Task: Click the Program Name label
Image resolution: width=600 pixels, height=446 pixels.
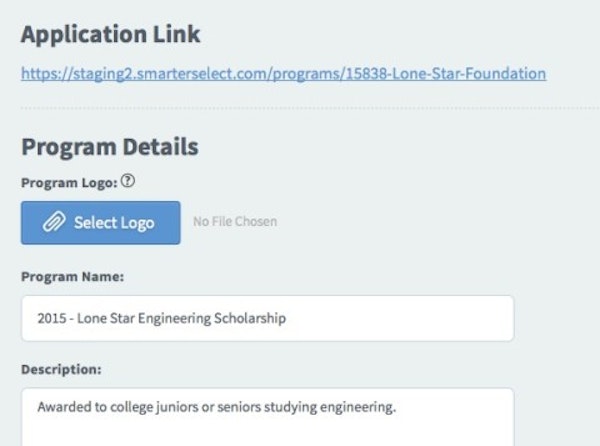Action: [72, 277]
